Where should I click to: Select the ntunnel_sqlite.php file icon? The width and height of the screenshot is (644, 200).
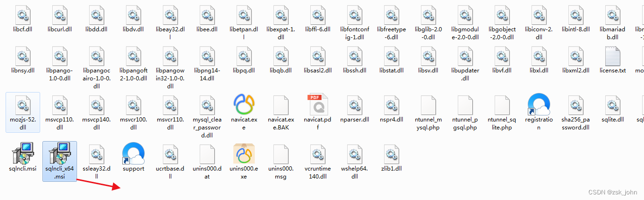coord(502,105)
